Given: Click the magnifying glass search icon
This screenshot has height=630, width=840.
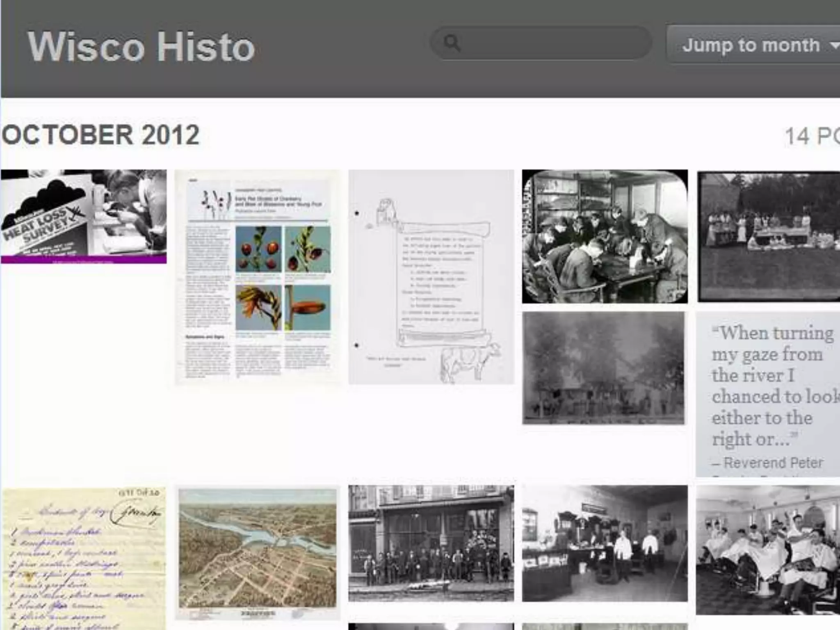Looking at the screenshot, I should tap(452, 43).
